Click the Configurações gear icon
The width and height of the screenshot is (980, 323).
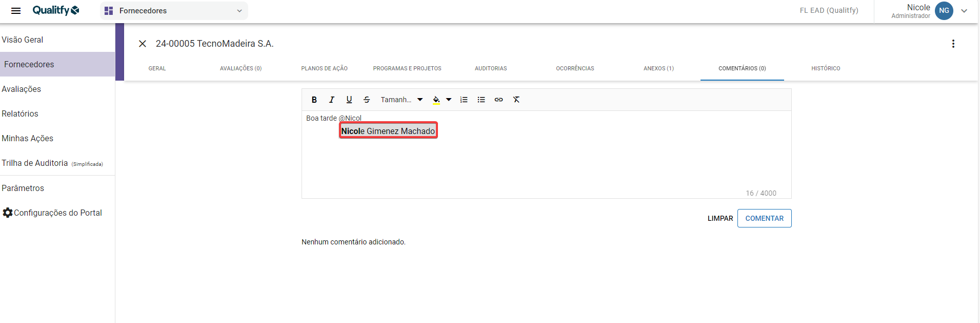pyautogui.click(x=7, y=213)
